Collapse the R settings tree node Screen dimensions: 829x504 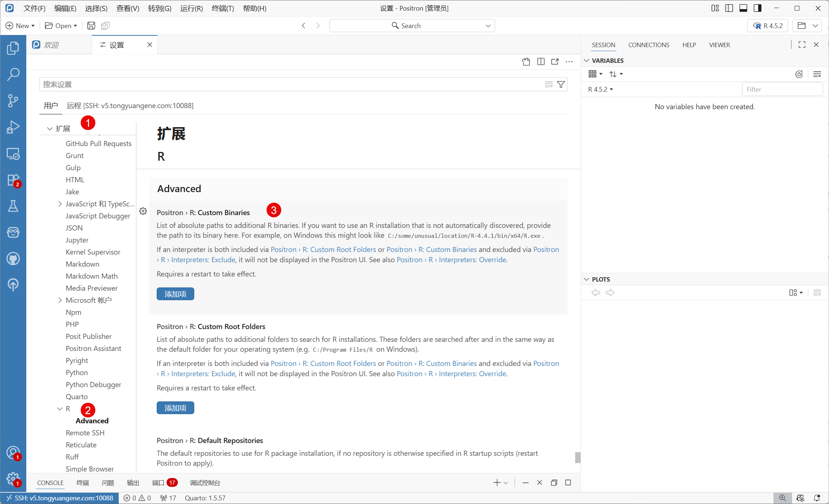pyautogui.click(x=60, y=409)
